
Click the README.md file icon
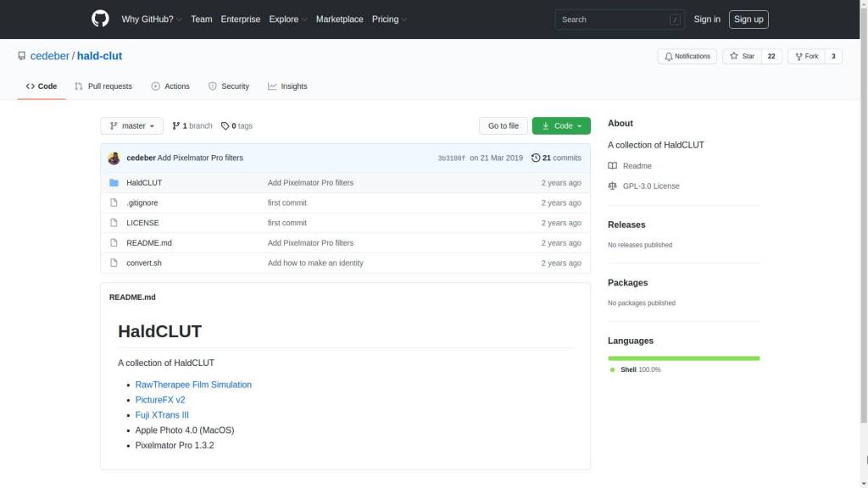[114, 243]
